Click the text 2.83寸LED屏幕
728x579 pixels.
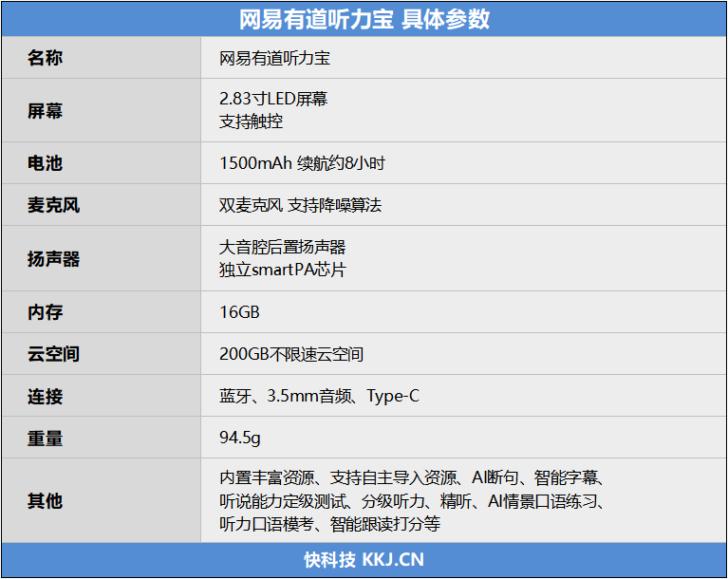tap(273, 99)
